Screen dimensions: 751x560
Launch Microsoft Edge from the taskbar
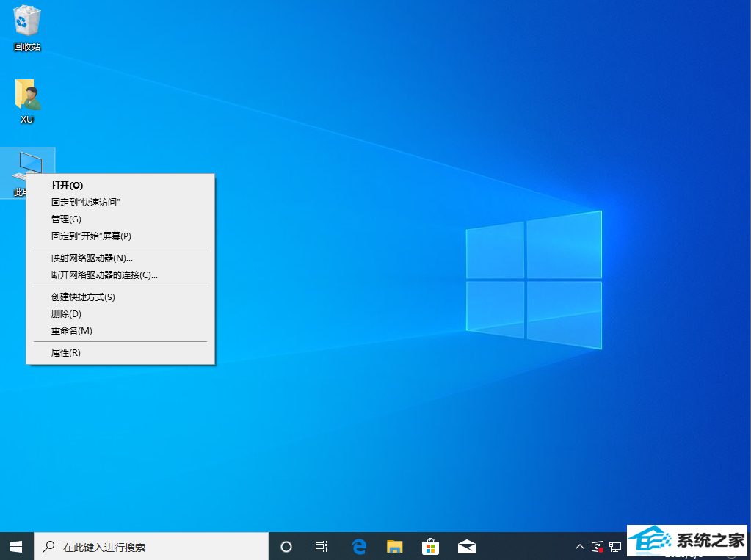359,547
